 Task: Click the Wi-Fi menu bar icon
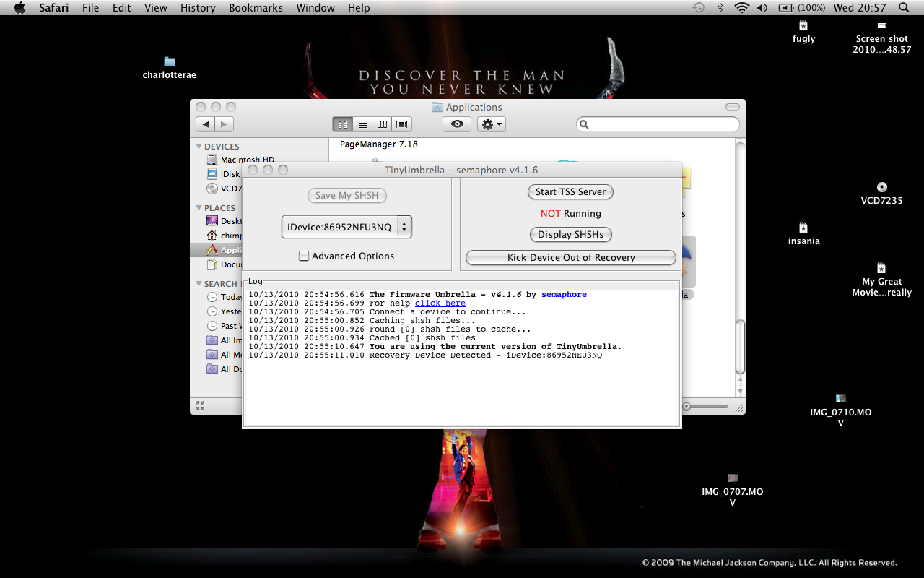click(x=741, y=8)
